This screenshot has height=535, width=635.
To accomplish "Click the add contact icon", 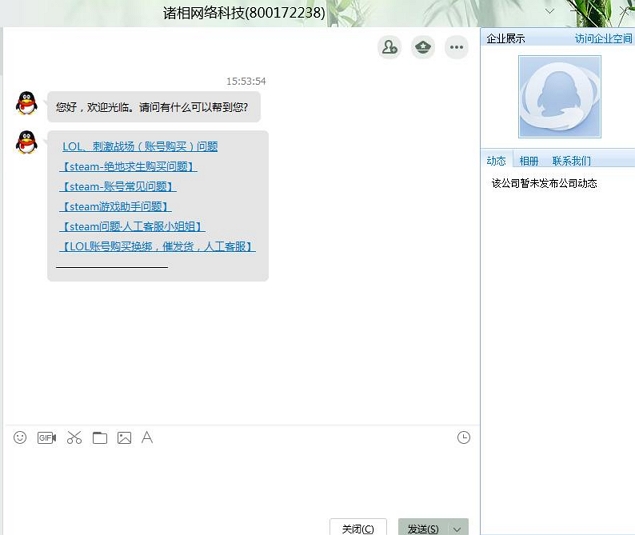I will (x=389, y=47).
